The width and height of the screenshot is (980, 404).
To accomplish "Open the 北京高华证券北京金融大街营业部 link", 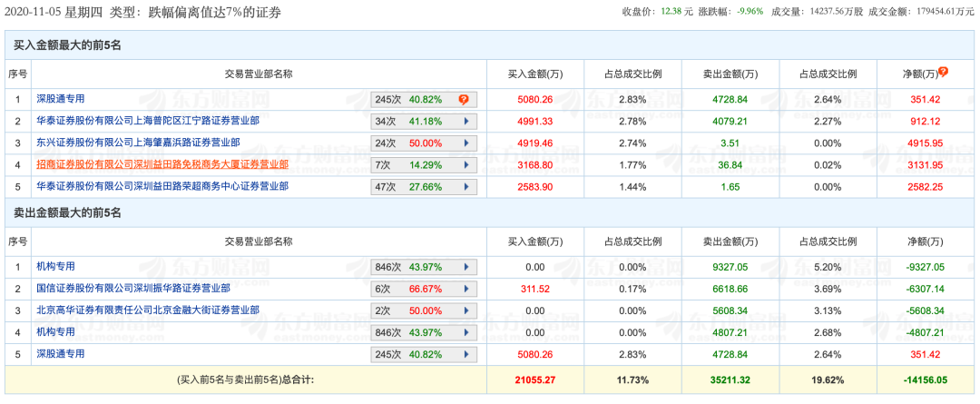I will tap(142, 310).
